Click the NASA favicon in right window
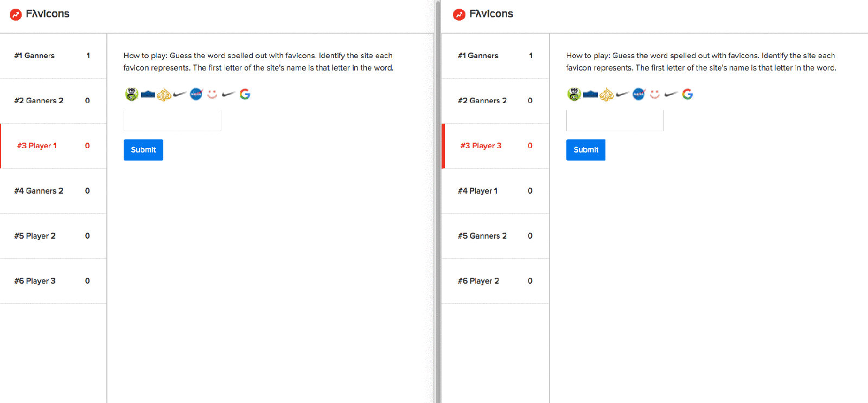This screenshot has height=403, width=868. (639, 94)
